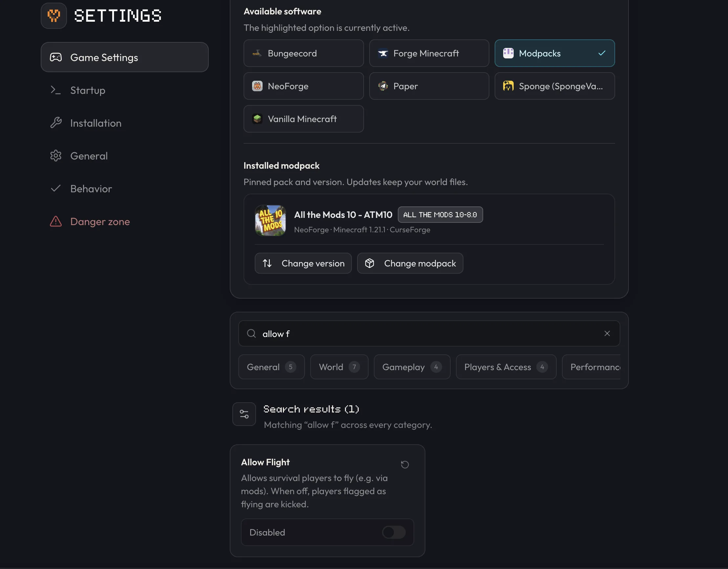Open the Startup section

[x=125, y=90]
